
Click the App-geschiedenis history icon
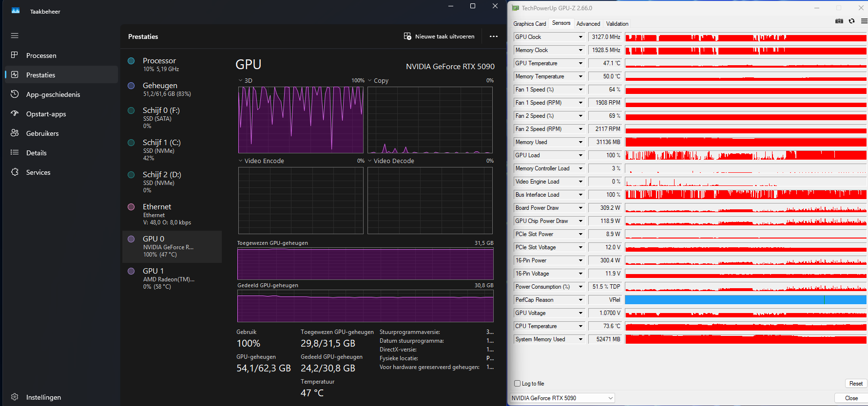coord(15,94)
